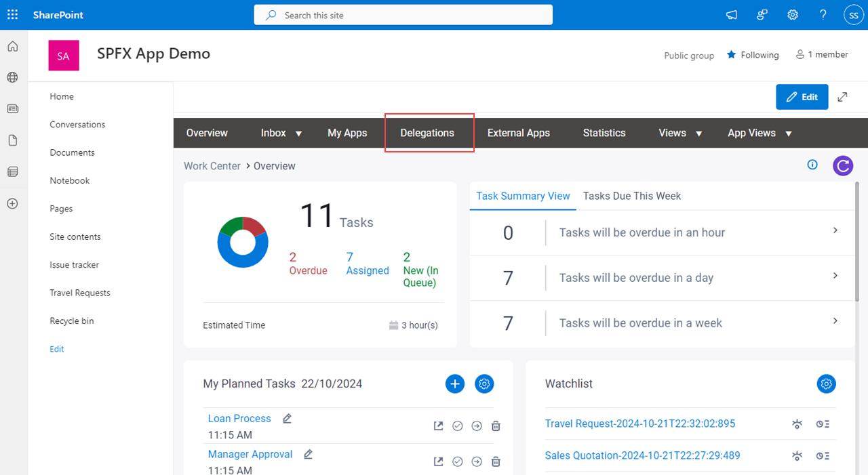The width and height of the screenshot is (868, 475).
Task: Edit the Manager Approval task pencil
Action: point(309,455)
